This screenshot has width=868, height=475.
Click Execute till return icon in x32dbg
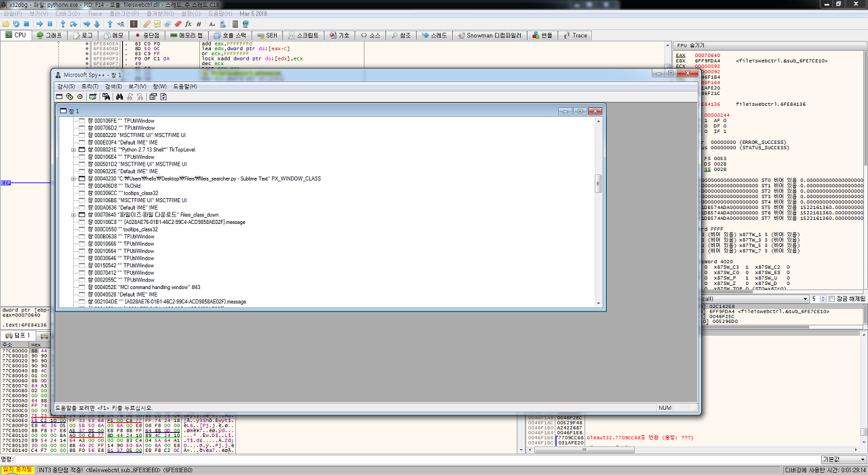(110, 24)
